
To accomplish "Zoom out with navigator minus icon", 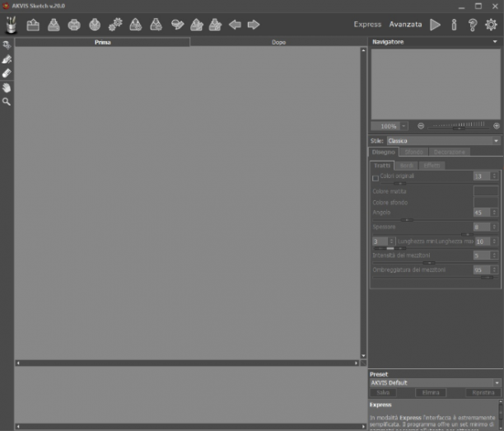I will point(421,126).
